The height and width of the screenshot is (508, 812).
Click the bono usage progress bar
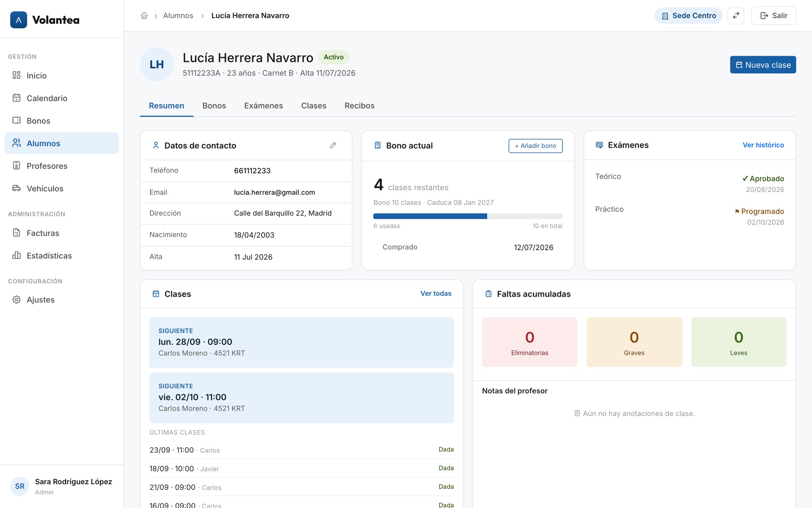[x=468, y=216]
